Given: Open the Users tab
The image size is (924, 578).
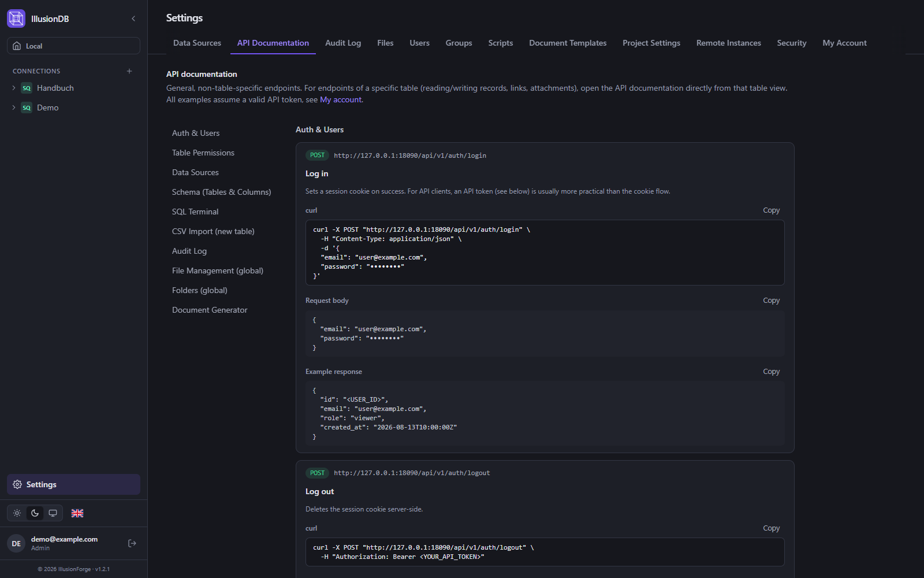Looking at the screenshot, I should [419, 43].
